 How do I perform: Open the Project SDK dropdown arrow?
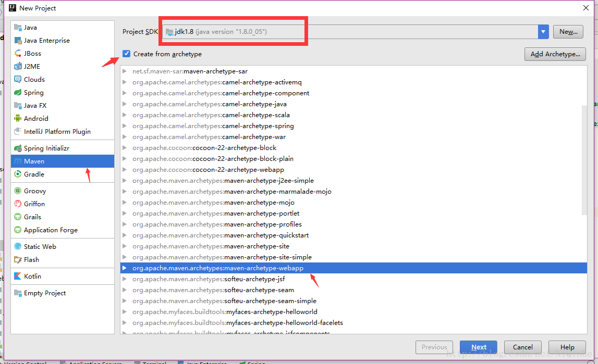(x=543, y=32)
